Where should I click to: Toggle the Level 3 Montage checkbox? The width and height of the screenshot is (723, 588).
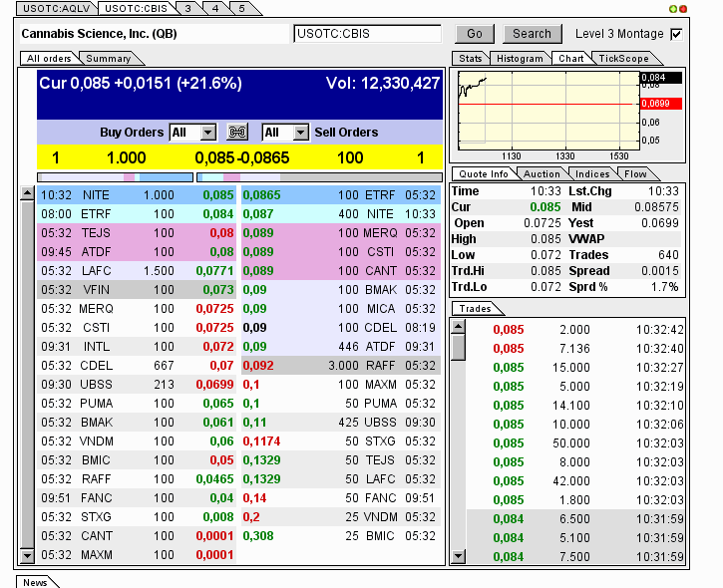click(x=677, y=34)
